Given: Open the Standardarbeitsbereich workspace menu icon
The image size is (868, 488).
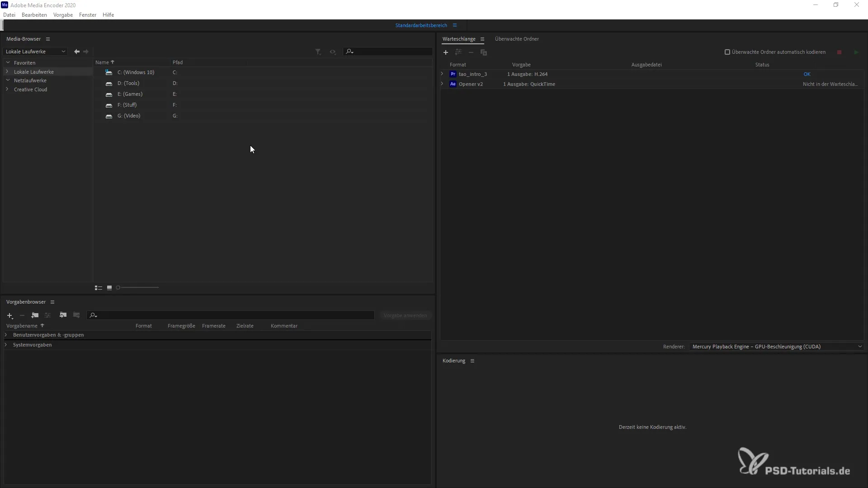Looking at the screenshot, I should coord(455,25).
